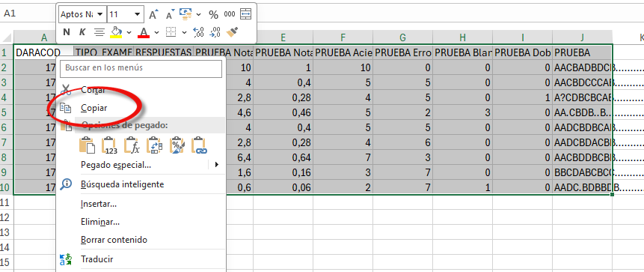Select column H header

point(462,37)
